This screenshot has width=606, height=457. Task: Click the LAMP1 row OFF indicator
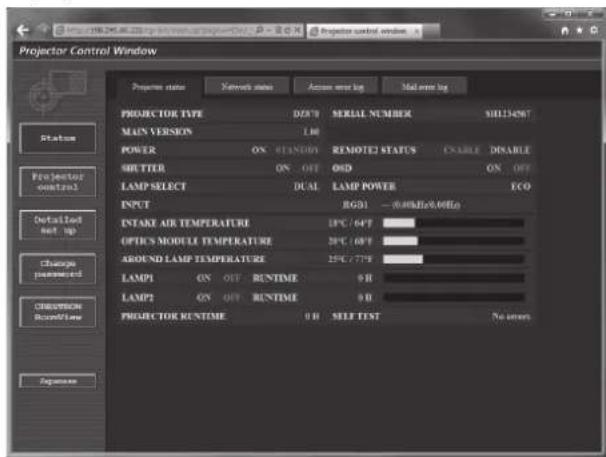point(231,278)
